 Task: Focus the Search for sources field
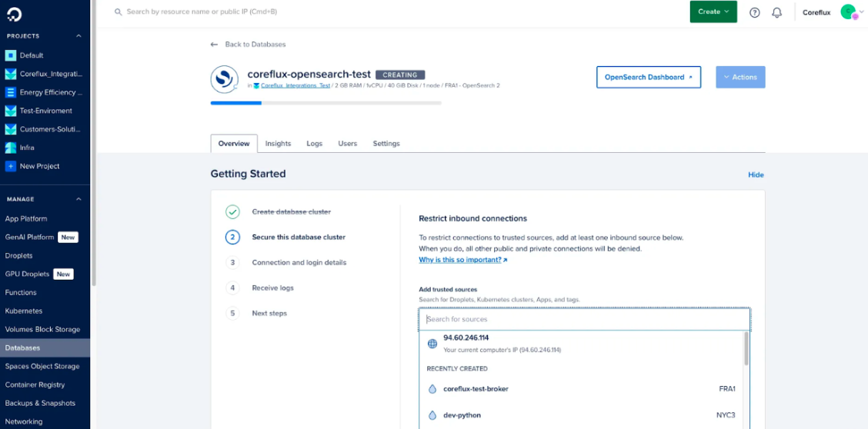tap(585, 319)
